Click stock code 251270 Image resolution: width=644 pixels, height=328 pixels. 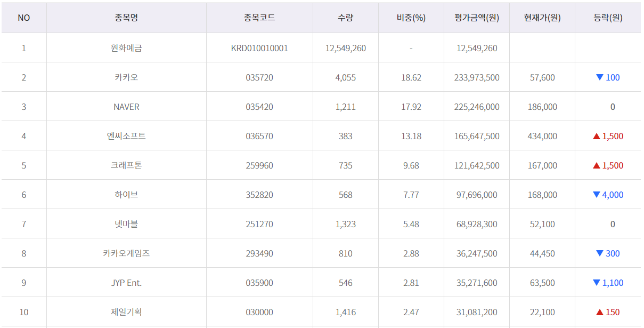(259, 224)
